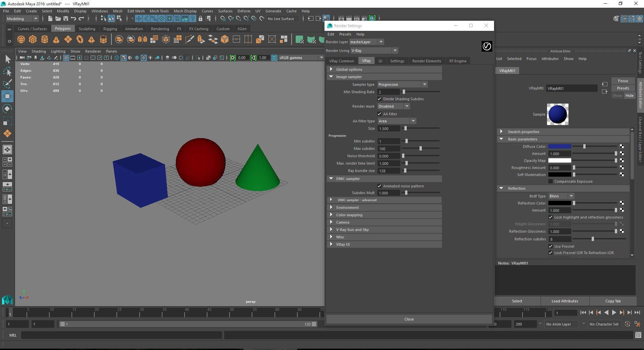Click the Noise threshold input field

pyautogui.click(x=389, y=156)
